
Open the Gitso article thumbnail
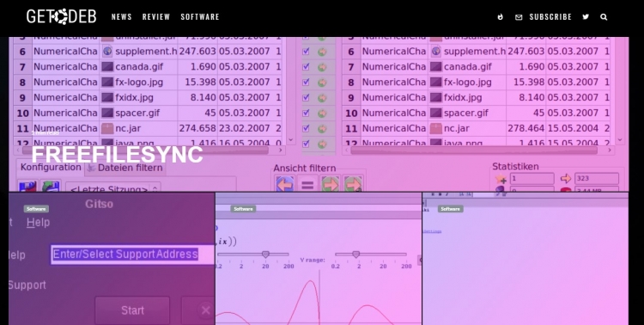pos(112,259)
